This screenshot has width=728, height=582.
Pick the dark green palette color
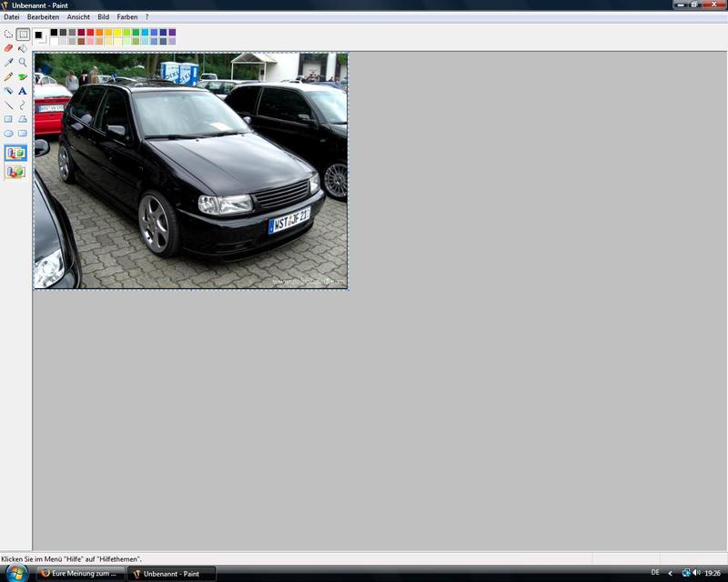point(136,32)
